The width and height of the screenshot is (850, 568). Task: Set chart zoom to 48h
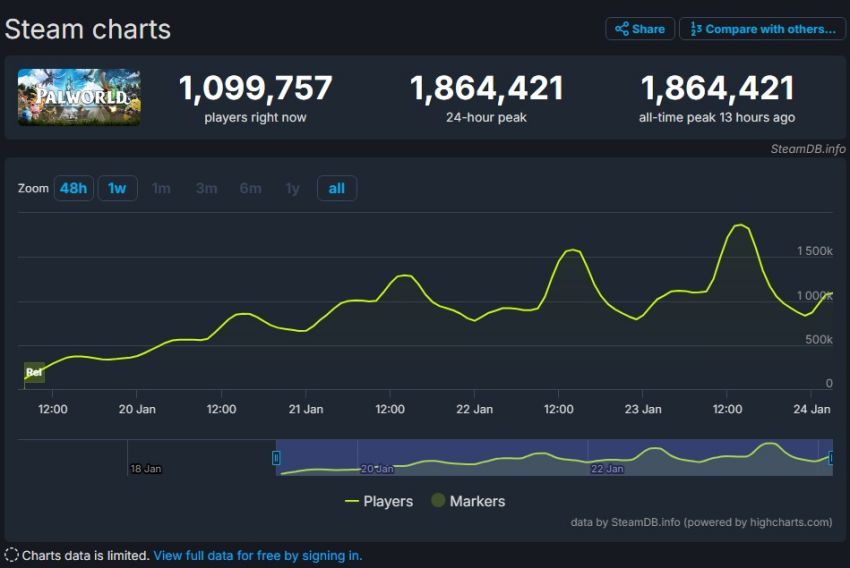coord(73,188)
